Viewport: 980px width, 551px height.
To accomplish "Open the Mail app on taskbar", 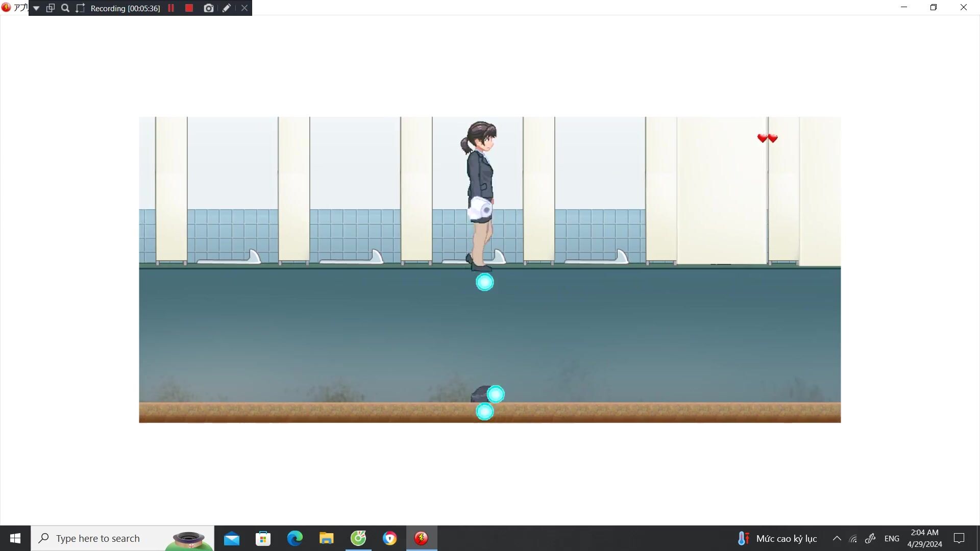I will click(231, 538).
